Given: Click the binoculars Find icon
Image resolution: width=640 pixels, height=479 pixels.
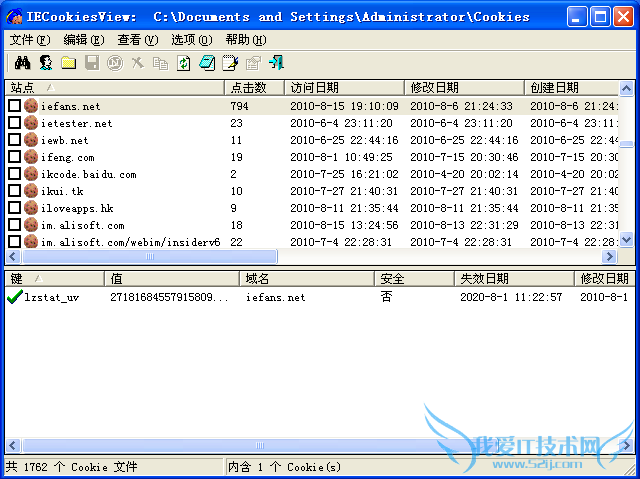Looking at the screenshot, I should point(22,63).
